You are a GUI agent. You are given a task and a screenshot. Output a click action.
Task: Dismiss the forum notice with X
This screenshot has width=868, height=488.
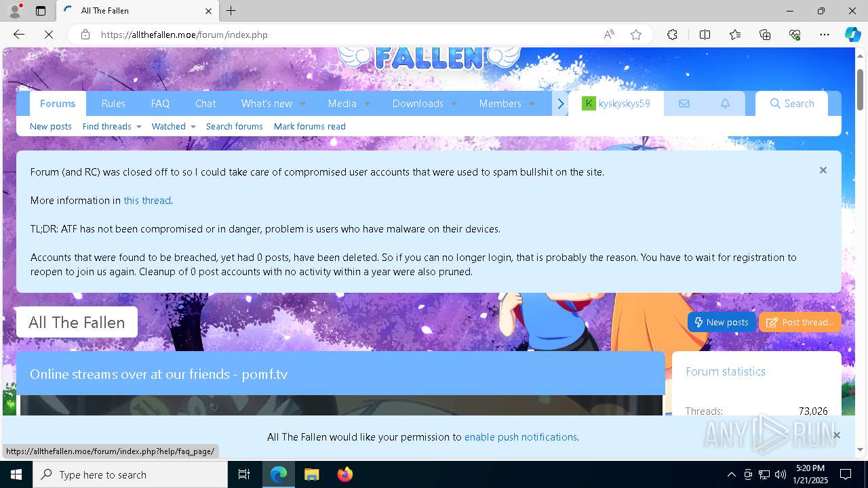click(x=823, y=170)
